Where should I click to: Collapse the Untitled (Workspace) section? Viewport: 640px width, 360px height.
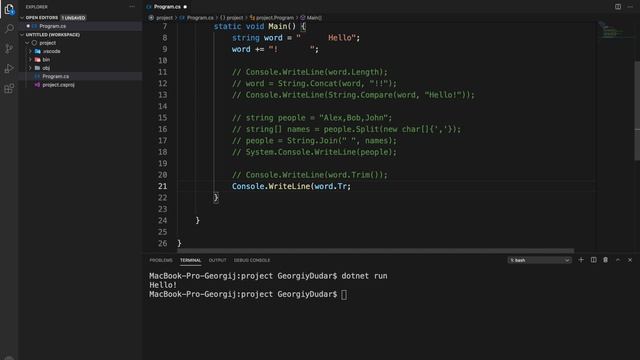click(x=22, y=35)
